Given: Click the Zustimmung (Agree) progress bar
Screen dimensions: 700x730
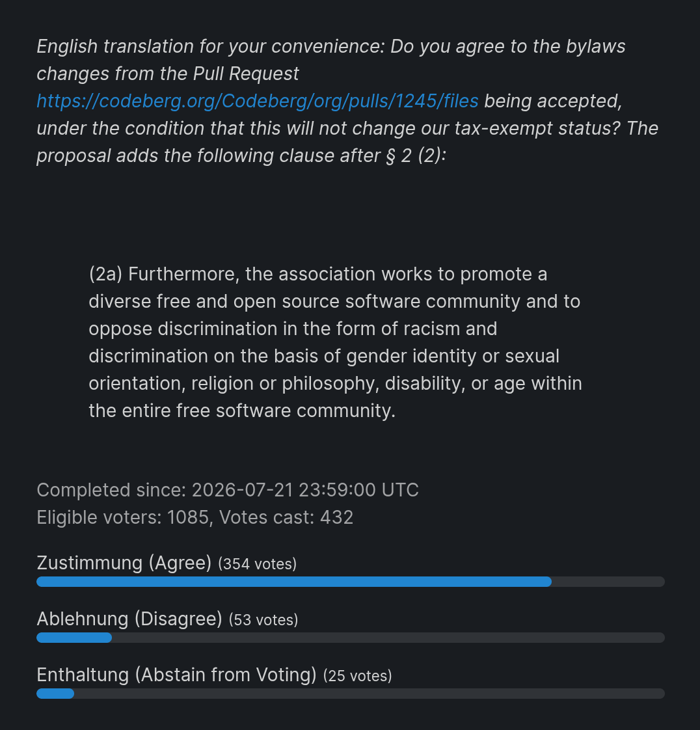Looking at the screenshot, I should [351, 582].
